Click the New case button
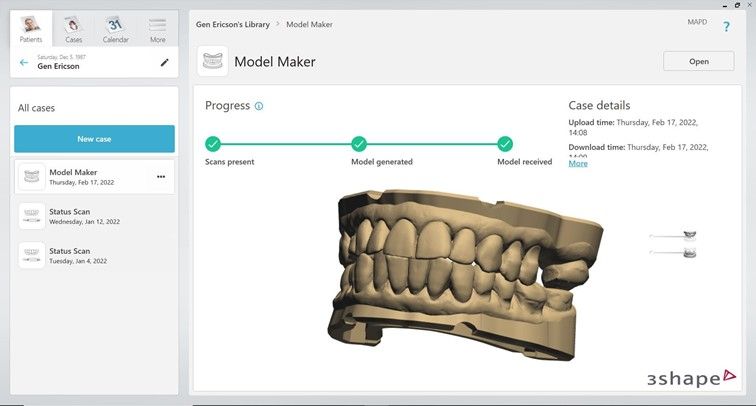Image resolution: width=756 pixels, height=406 pixels. 94,139
